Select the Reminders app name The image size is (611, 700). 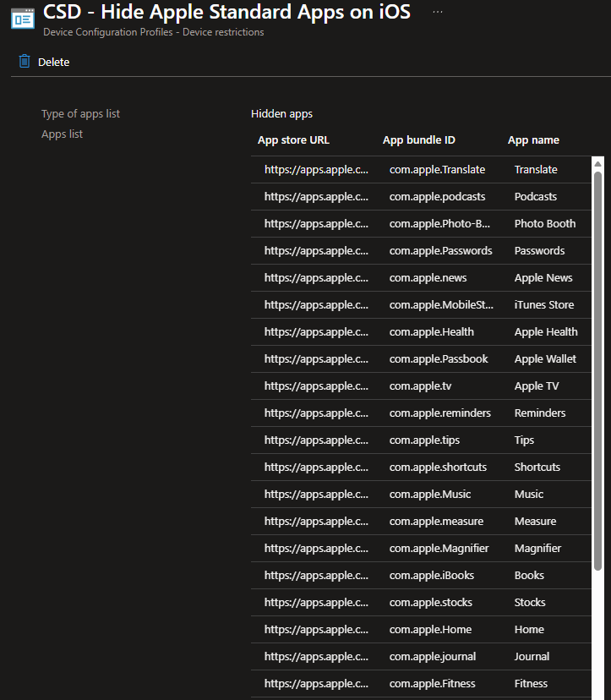(540, 413)
